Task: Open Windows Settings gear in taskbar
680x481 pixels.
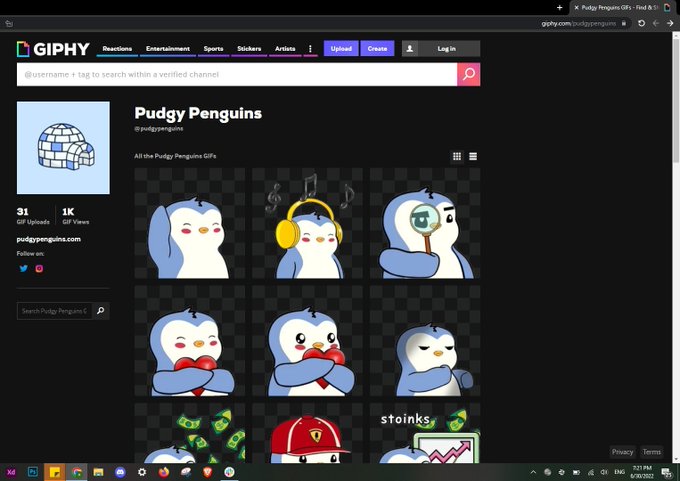Action: pyautogui.click(x=142, y=472)
